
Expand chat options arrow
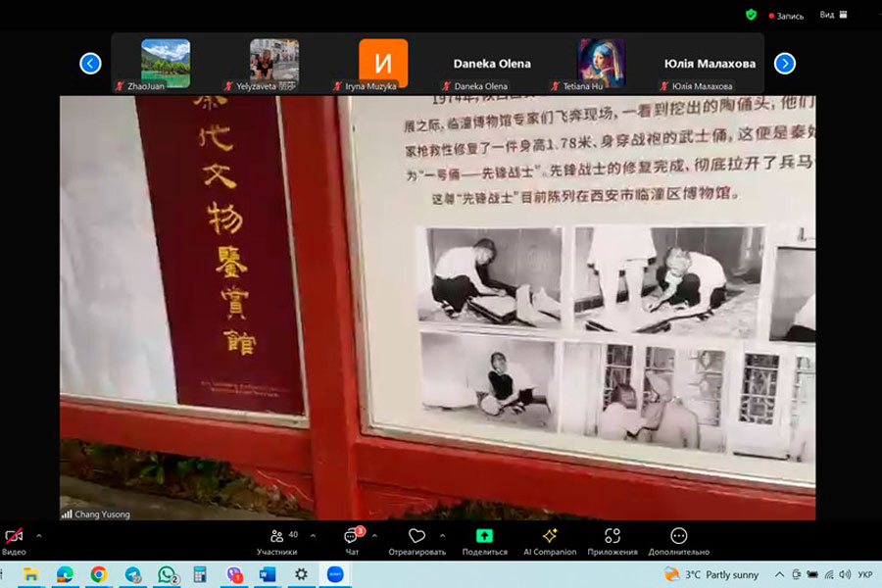[374, 536]
